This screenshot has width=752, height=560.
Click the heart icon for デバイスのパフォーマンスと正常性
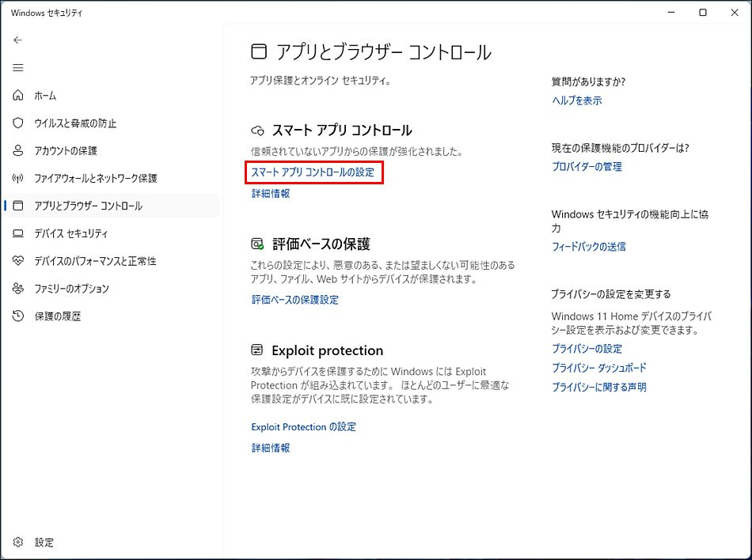(x=17, y=260)
